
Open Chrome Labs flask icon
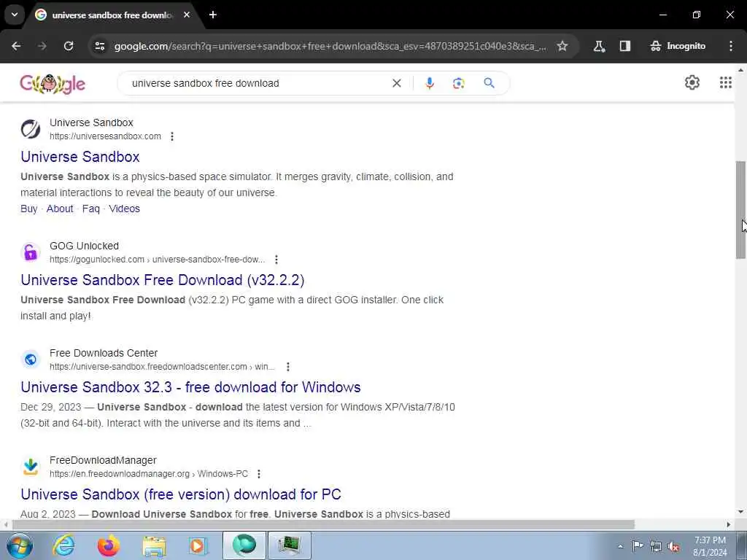600,46
